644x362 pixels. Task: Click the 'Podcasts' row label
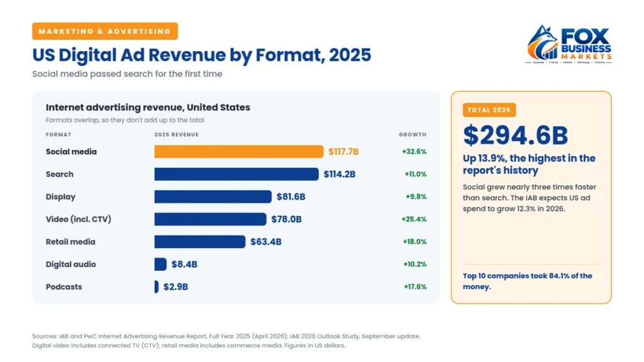click(x=64, y=287)
